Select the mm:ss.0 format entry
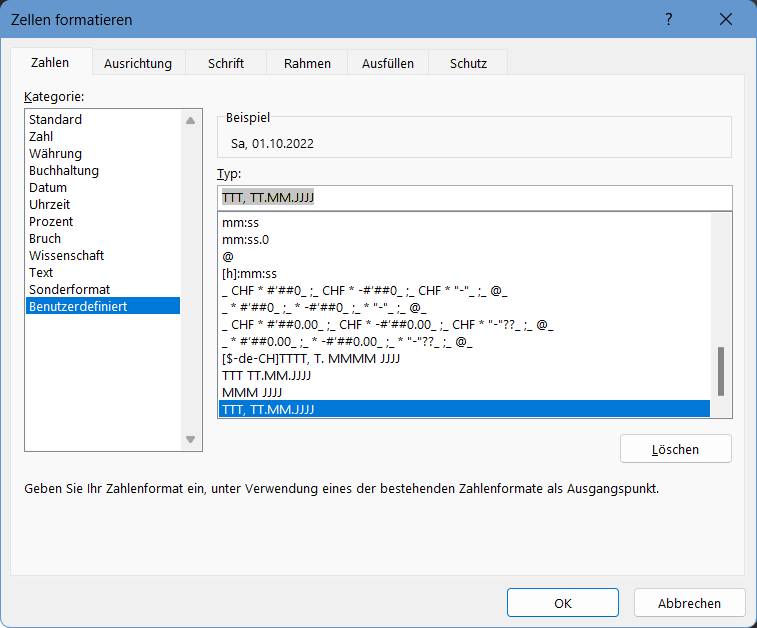This screenshot has height=628, width=757. pyautogui.click(x=245, y=240)
